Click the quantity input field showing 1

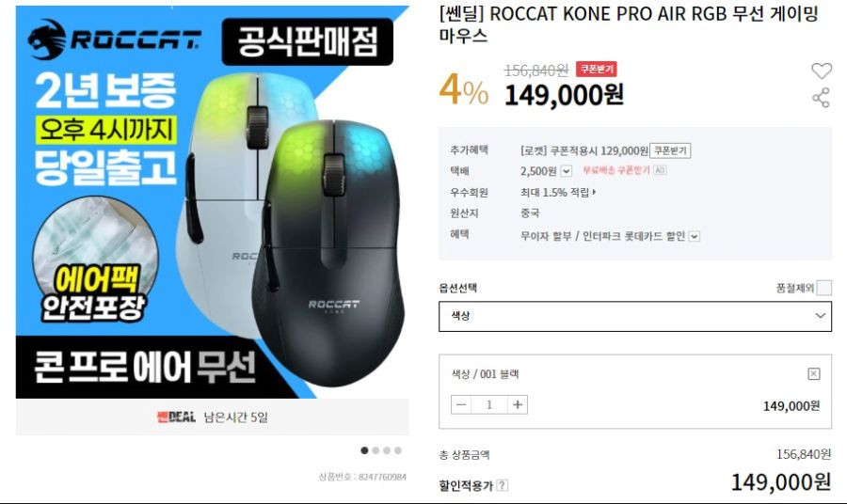(x=489, y=404)
